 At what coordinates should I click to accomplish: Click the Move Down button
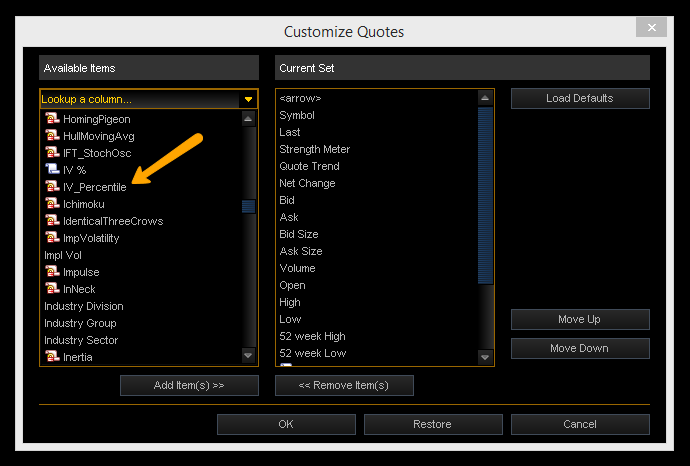580,348
